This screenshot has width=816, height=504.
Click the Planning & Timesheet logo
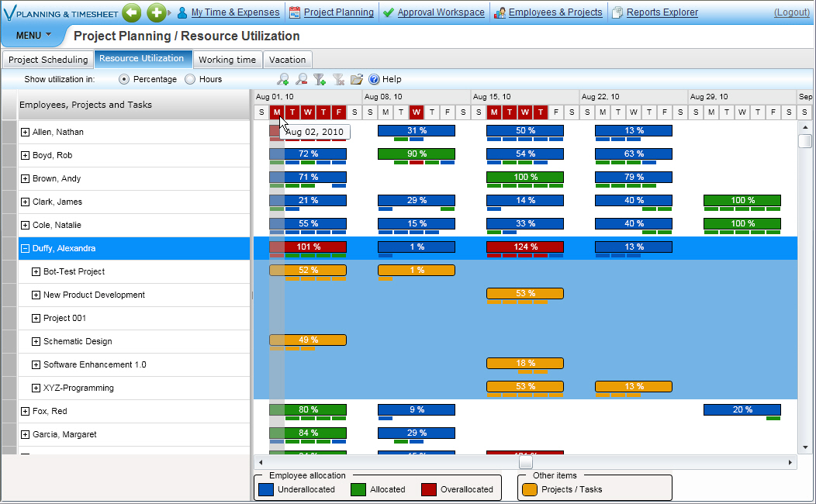pos(61,13)
